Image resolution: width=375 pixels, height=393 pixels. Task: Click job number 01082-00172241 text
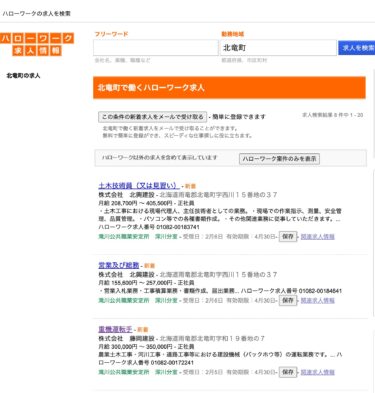[172, 362]
